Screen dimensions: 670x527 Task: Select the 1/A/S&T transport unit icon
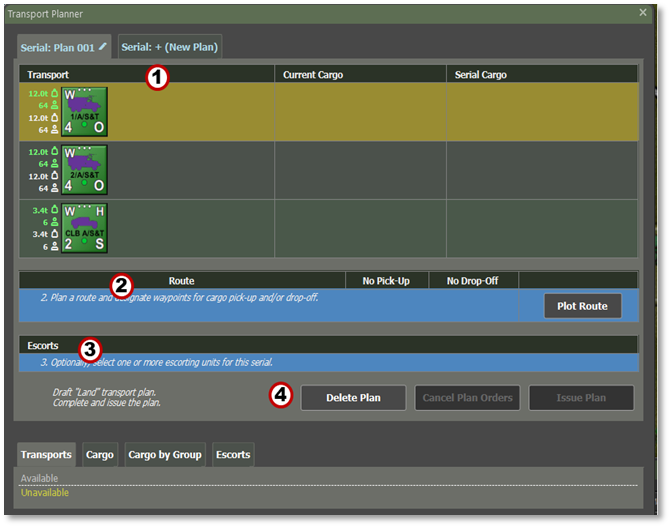tap(84, 112)
